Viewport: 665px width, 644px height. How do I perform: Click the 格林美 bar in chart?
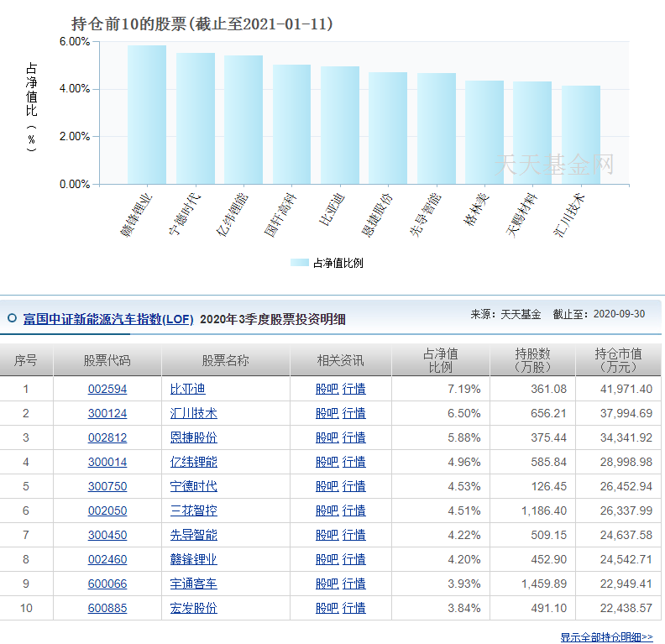point(484,133)
